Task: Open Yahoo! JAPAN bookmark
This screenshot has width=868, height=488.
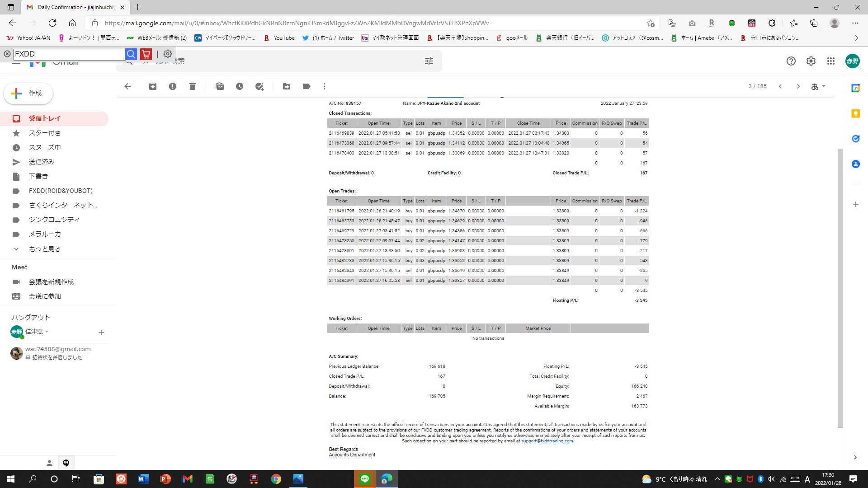Action: click(x=28, y=38)
